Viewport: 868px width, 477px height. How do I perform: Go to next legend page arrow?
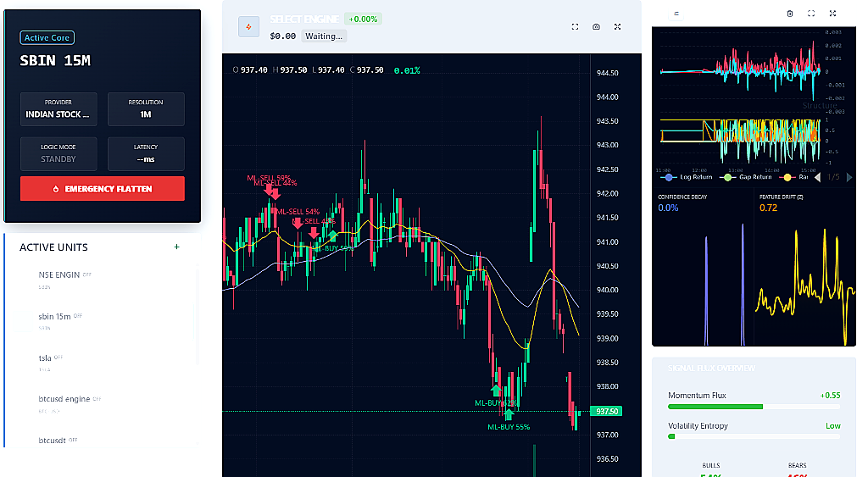coord(849,177)
